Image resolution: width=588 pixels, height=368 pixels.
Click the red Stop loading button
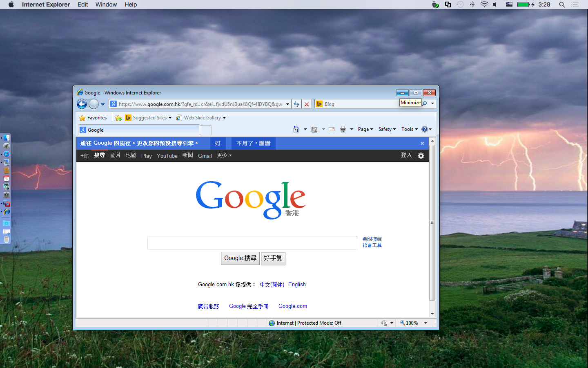307,104
